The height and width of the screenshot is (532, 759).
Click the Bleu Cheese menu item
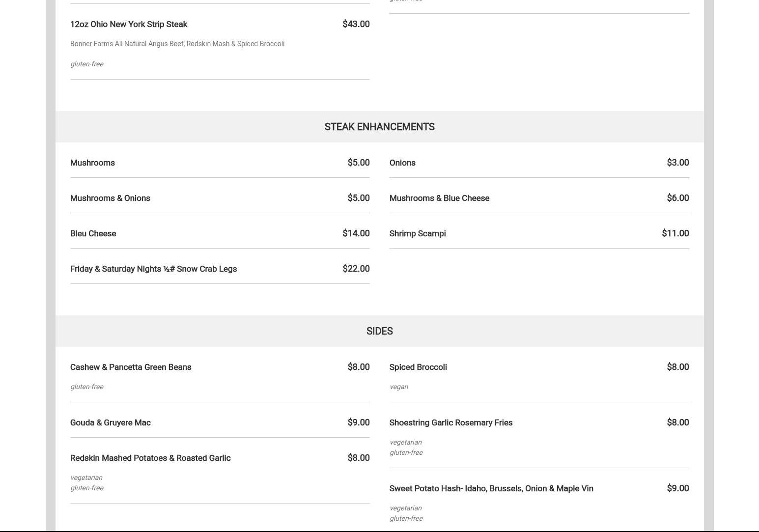click(93, 234)
